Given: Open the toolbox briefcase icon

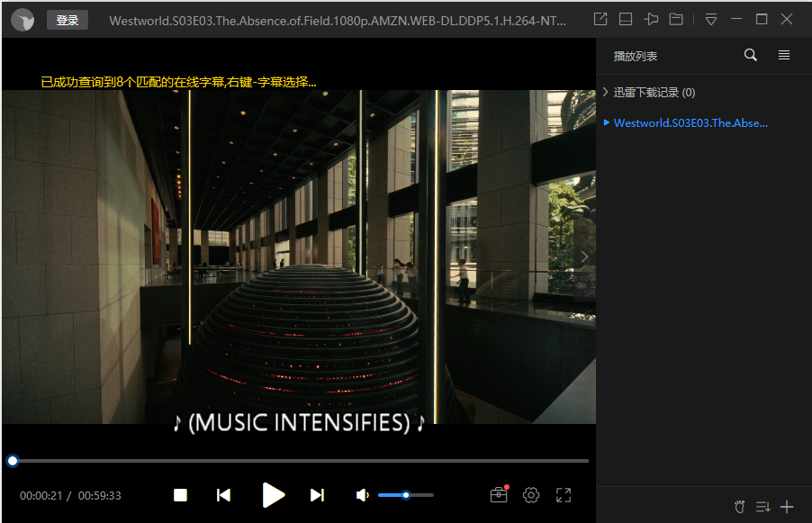Looking at the screenshot, I should coord(498,495).
